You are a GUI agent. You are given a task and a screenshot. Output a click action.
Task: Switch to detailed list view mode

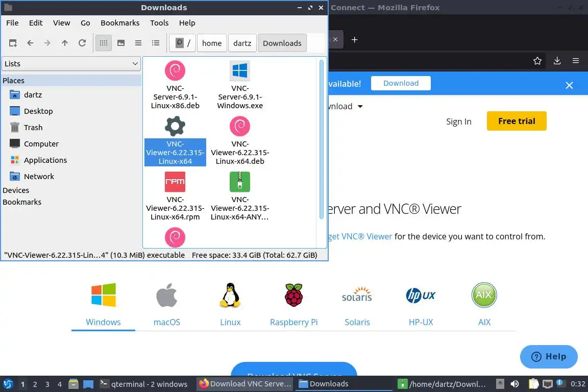click(x=156, y=43)
